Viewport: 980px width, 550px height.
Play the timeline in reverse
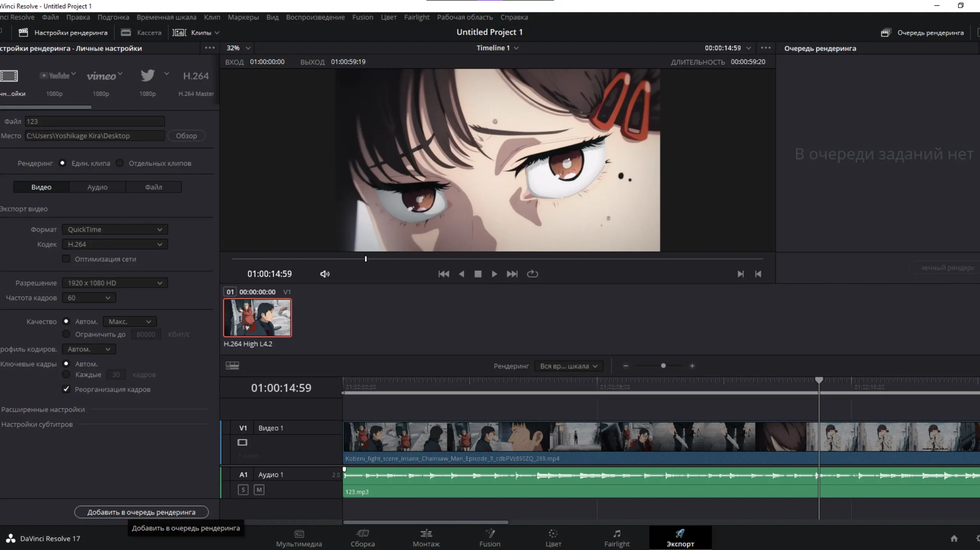point(462,274)
